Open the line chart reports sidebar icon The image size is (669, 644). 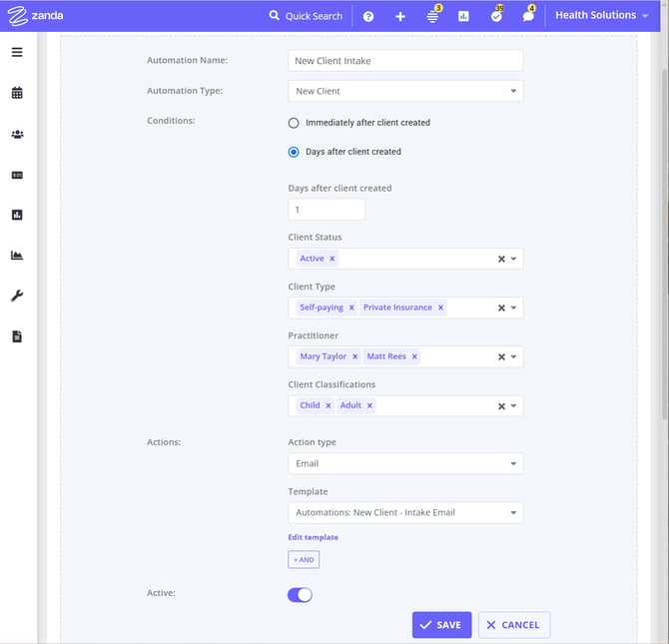pyautogui.click(x=17, y=256)
